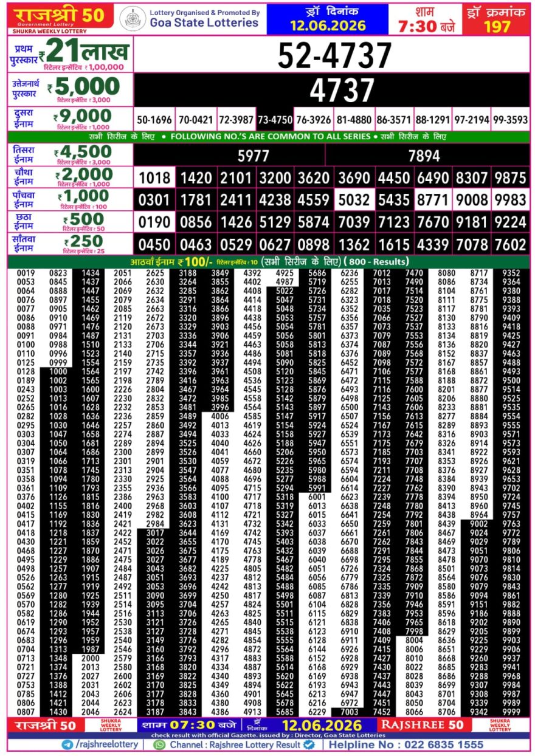
Task: Select second prize number 76-3926
Action: click(314, 120)
